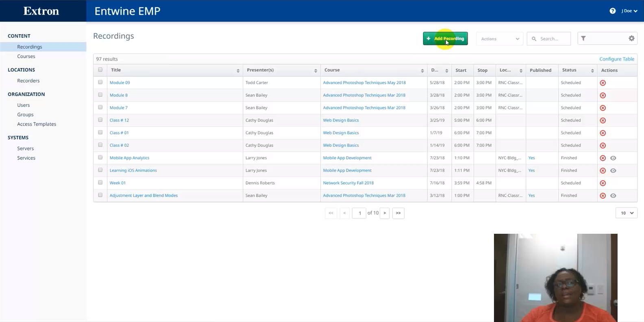Check the Module 7 row checkbox

(100, 107)
